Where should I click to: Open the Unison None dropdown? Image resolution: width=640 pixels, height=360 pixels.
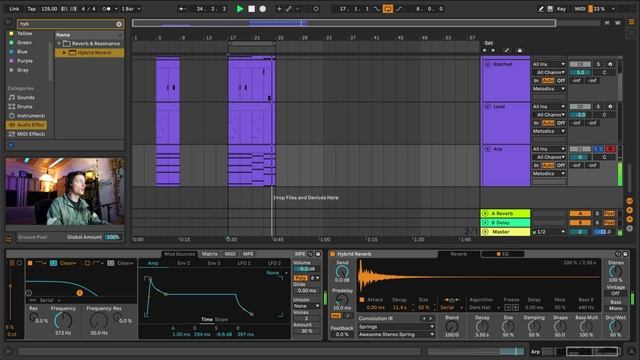pyautogui.click(x=307, y=306)
